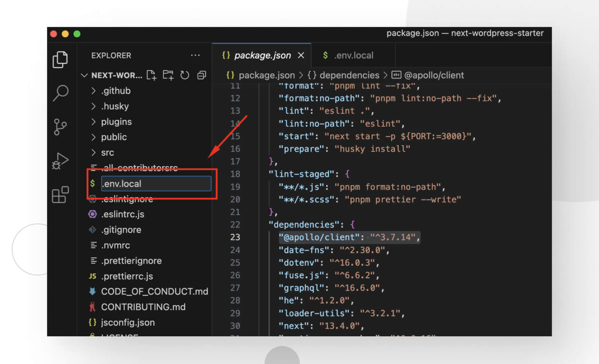Switch to the .env.local tab

(x=353, y=55)
